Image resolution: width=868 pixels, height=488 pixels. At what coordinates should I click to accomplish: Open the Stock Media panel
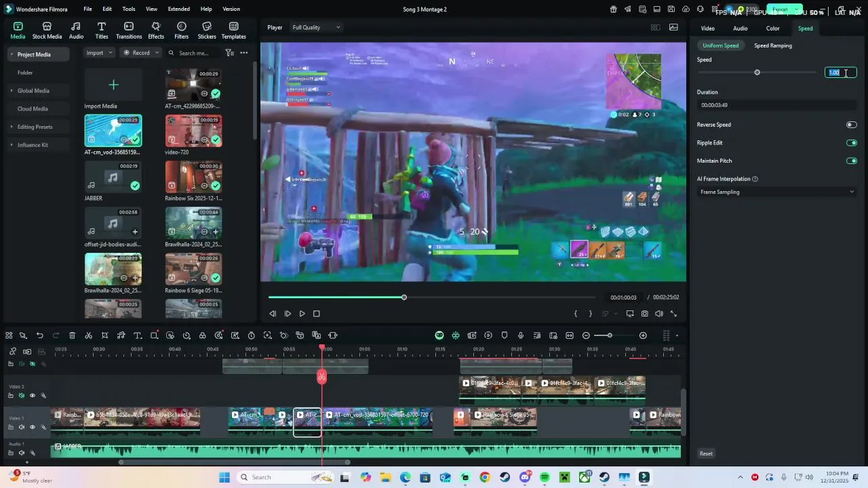tap(47, 30)
